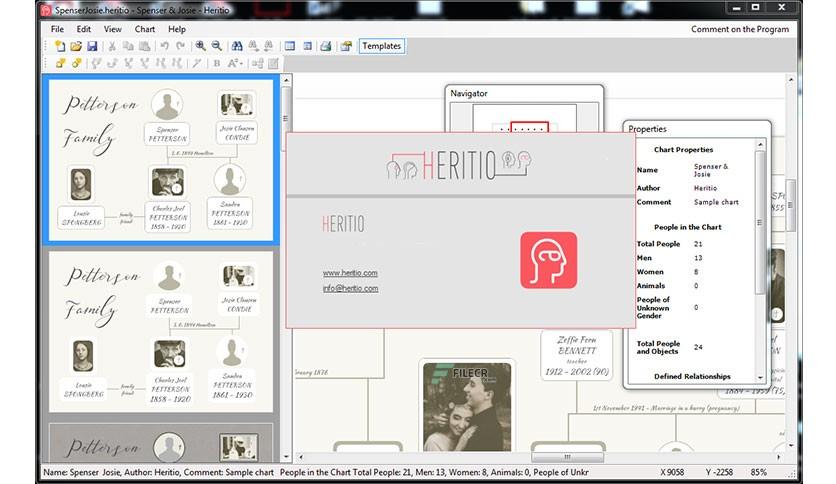
Task: Click the Find Previous binoculars icon
Action: pos(269,46)
